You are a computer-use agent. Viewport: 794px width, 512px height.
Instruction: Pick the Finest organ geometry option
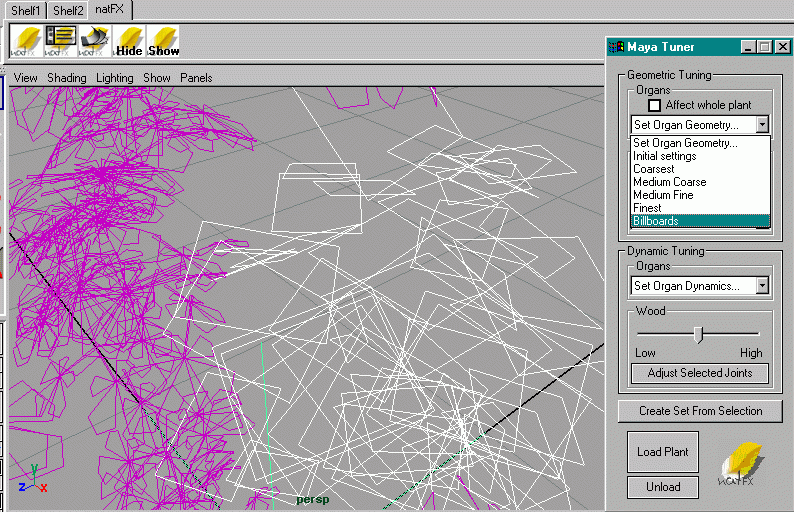[647, 208]
